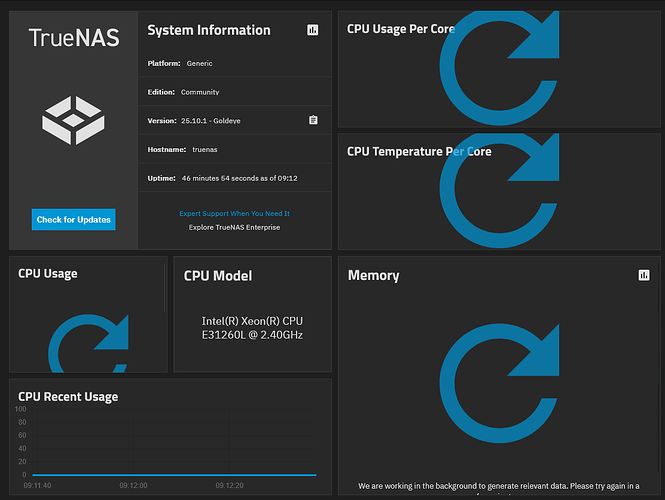
Task: Click the 100 value on chart y-axis
Action: point(20,409)
